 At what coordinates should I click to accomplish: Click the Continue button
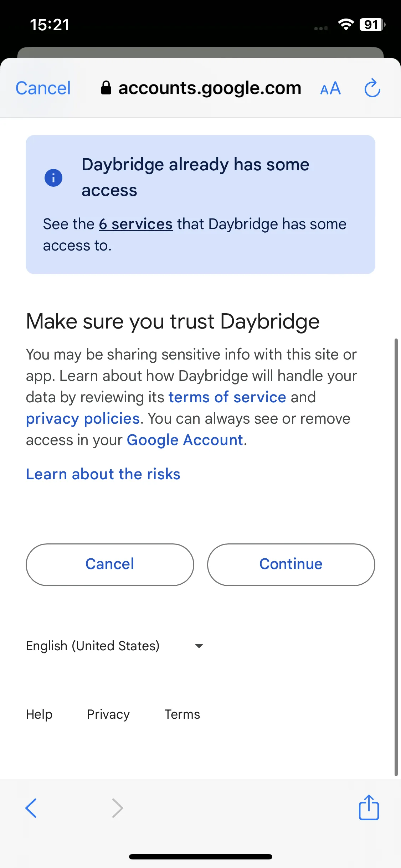291,564
